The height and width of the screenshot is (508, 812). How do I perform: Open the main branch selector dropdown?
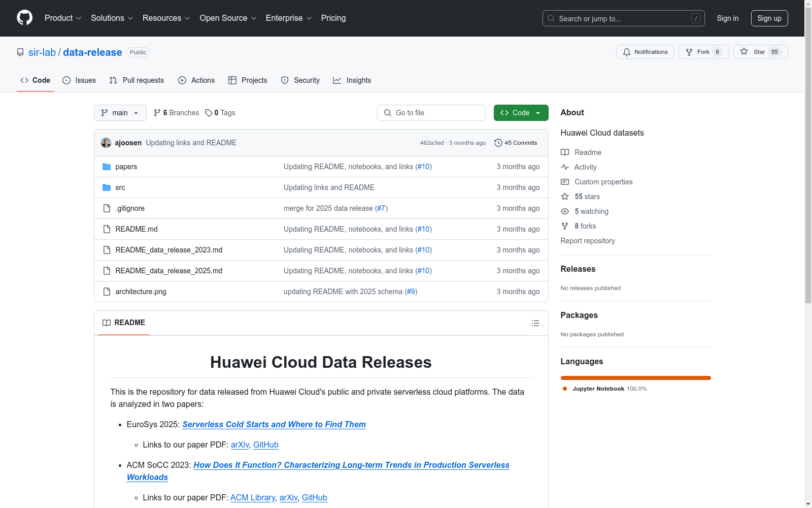[120, 113]
